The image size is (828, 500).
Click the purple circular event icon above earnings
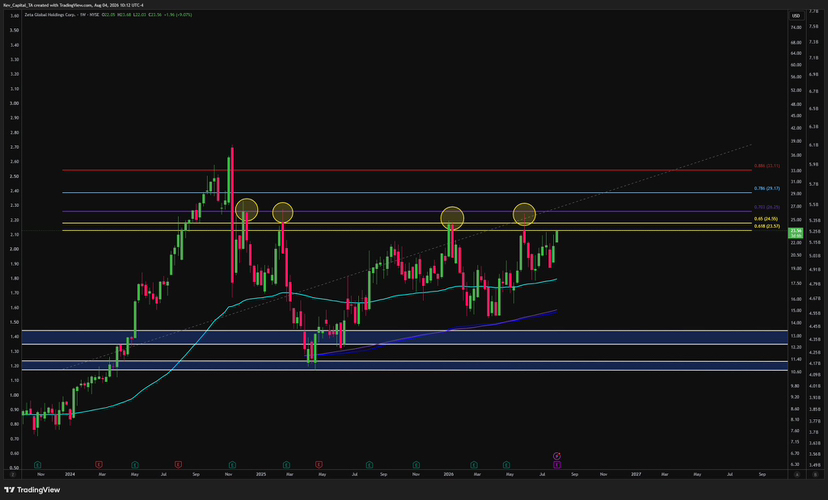point(557,456)
